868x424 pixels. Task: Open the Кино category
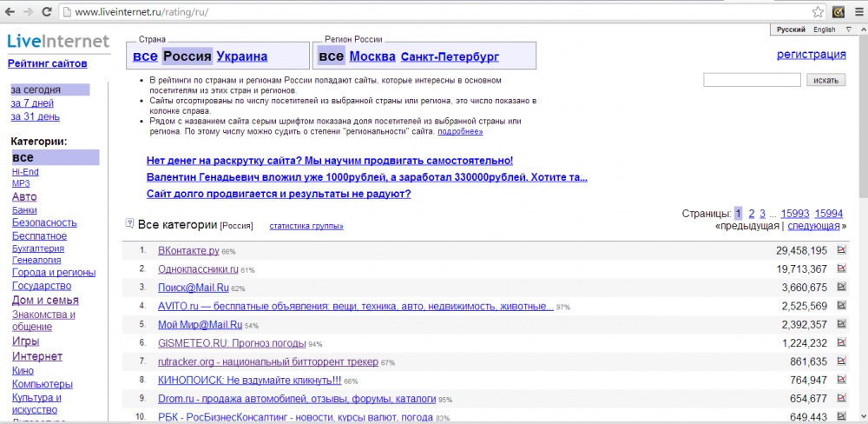tap(23, 371)
